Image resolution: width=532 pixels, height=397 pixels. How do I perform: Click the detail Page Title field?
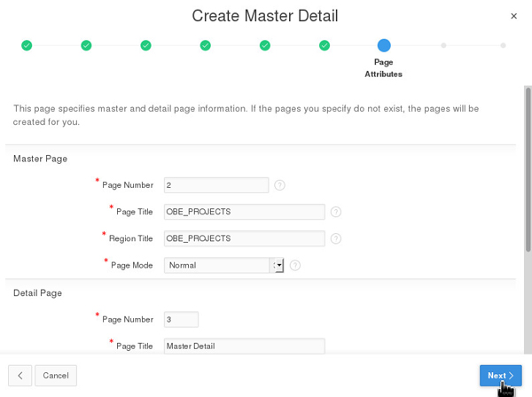244,346
